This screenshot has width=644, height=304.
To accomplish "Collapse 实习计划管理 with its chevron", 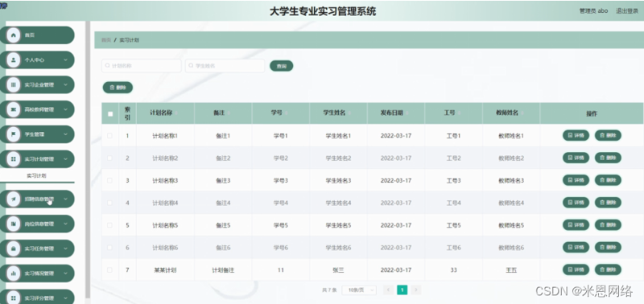I will tap(65, 158).
